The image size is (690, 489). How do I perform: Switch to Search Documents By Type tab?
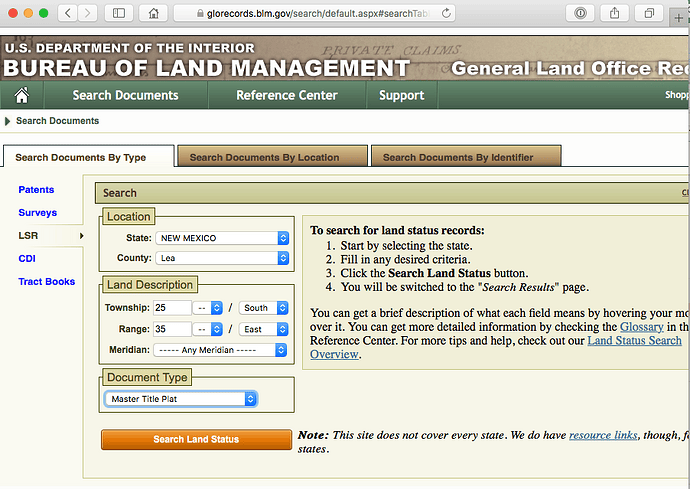pyautogui.click(x=88, y=157)
